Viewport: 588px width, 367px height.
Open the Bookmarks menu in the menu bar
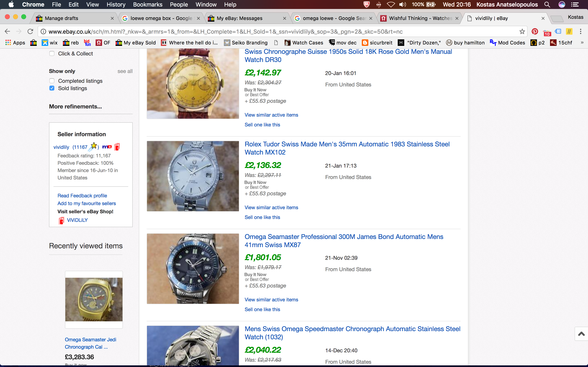tap(147, 5)
